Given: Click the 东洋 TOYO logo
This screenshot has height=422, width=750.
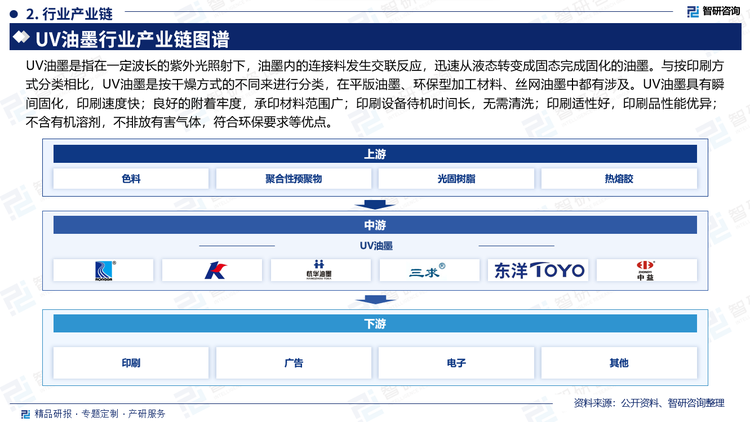Looking at the screenshot, I should (538, 270).
